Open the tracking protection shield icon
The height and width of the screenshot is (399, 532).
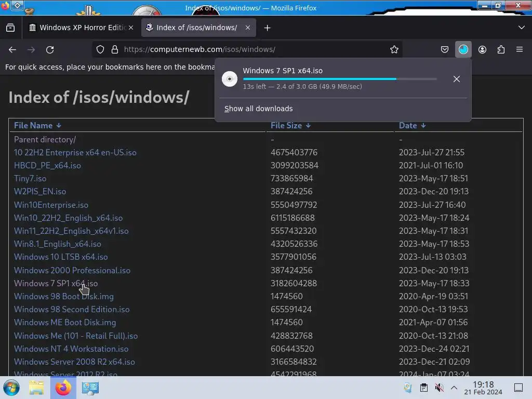[100, 49]
